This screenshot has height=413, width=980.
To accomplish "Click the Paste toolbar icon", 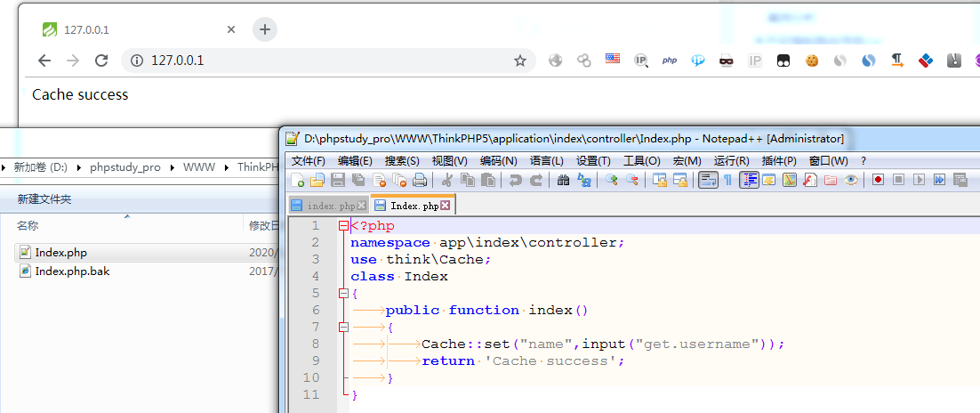I will click(487, 180).
